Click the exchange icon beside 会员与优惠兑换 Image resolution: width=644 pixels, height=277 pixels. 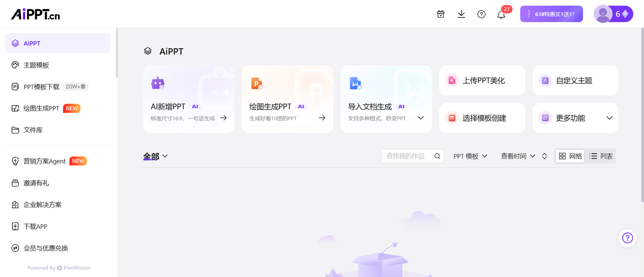(x=15, y=248)
